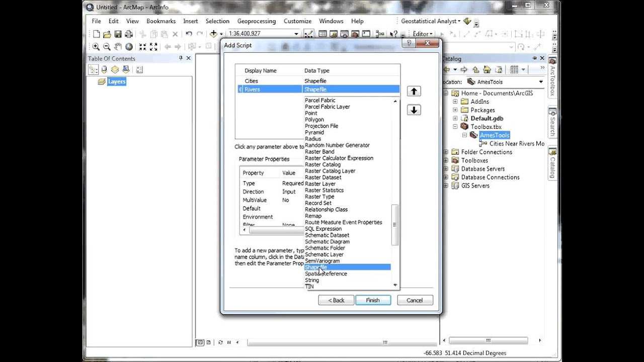This screenshot has height=362, width=644.
Task: Open the Customize menu
Action: click(x=297, y=21)
